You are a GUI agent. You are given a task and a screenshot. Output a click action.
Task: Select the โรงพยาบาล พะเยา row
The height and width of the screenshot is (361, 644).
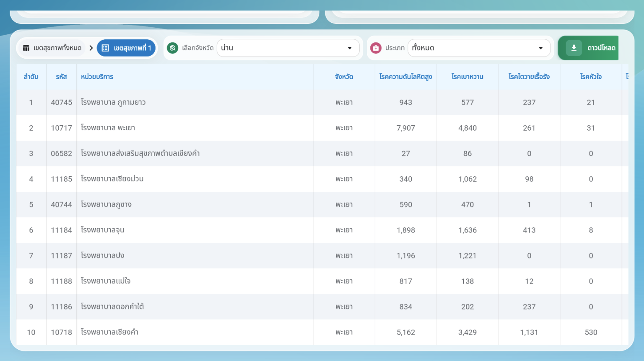[108, 128]
